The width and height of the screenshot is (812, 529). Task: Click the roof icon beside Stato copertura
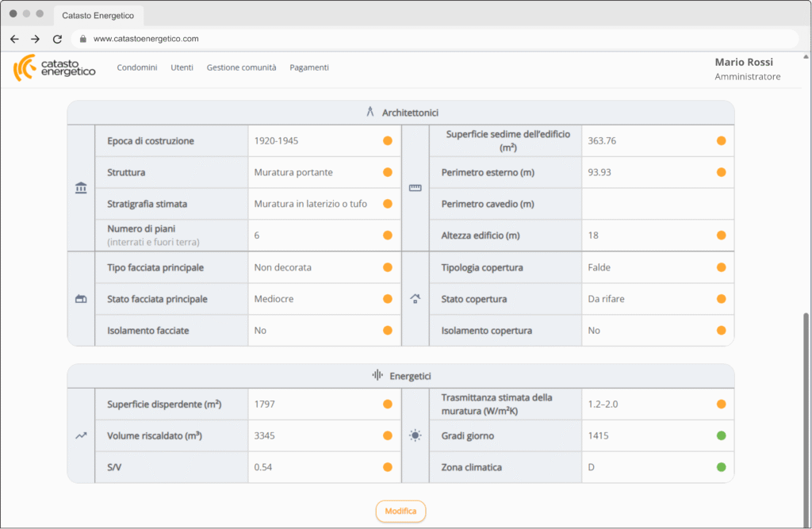(416, 299)
